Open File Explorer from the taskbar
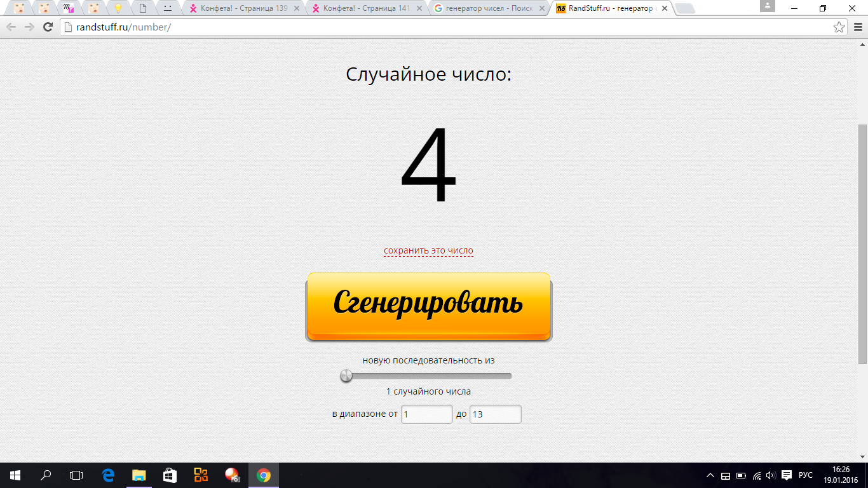868x488 pixels. click(x=139, y=475)
